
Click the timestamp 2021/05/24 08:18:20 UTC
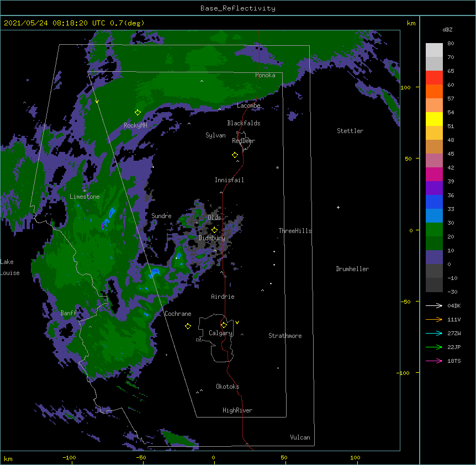[55, 23]
